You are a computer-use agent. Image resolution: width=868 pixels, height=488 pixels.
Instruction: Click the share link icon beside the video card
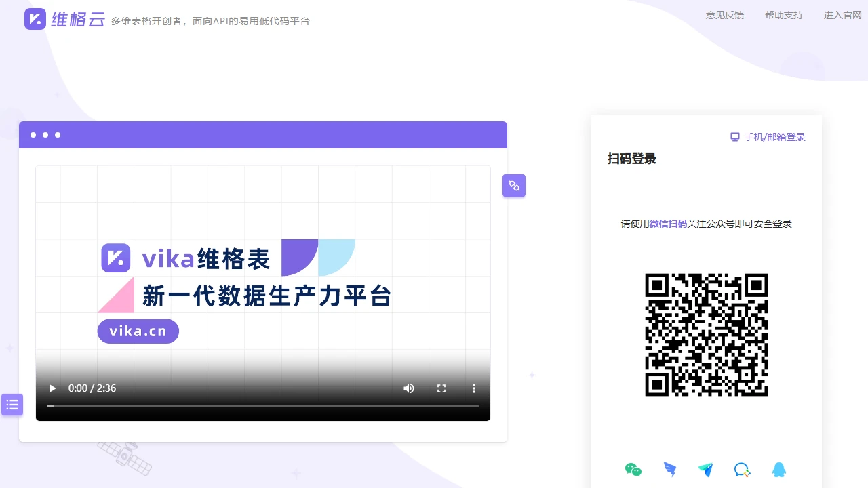(514, 185)
